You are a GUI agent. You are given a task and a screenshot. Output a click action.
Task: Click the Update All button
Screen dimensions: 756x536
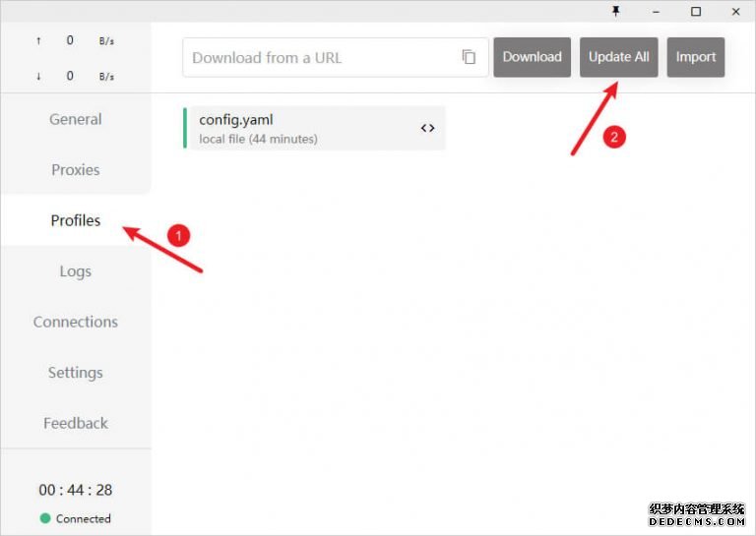618,57
